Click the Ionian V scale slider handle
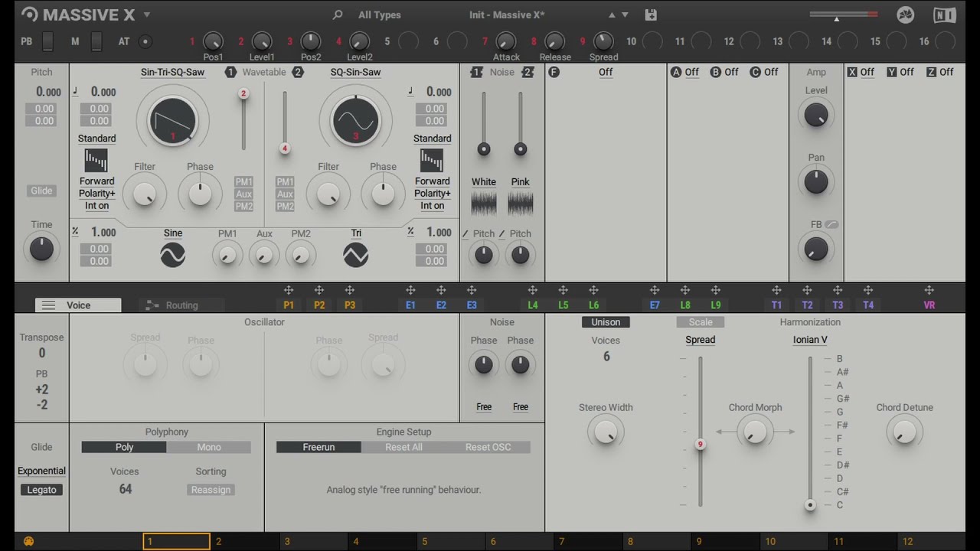The width and height of the screenshot is (980, 551). point(810,505)
